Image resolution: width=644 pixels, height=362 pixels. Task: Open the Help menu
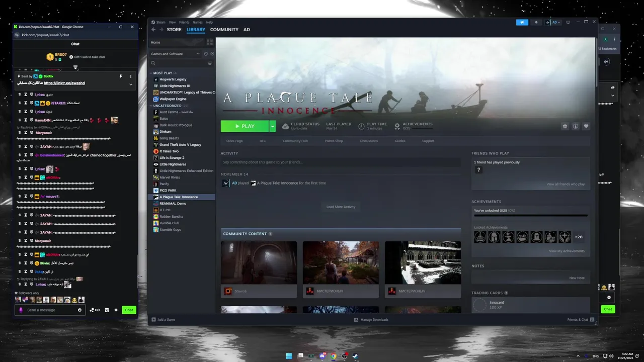(209, 22)
